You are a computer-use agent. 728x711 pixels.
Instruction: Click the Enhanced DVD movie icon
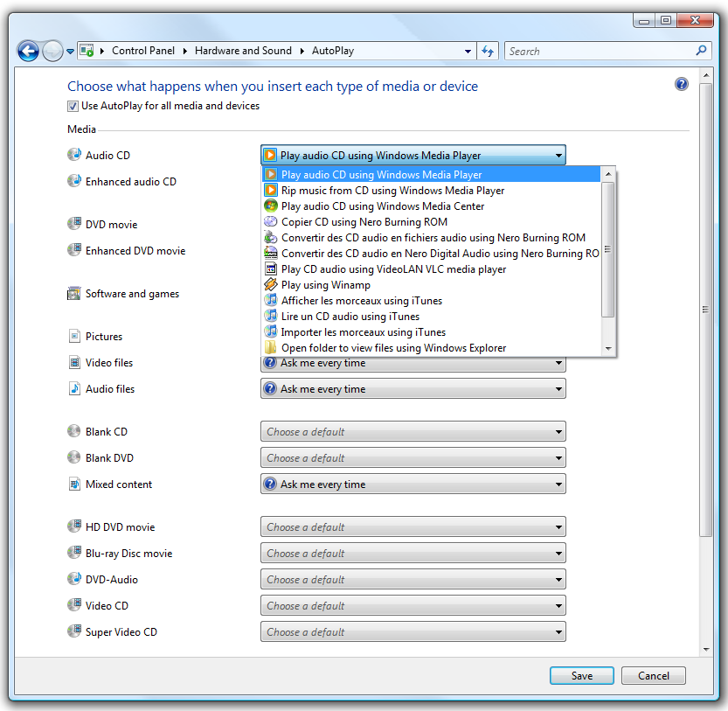74,250
